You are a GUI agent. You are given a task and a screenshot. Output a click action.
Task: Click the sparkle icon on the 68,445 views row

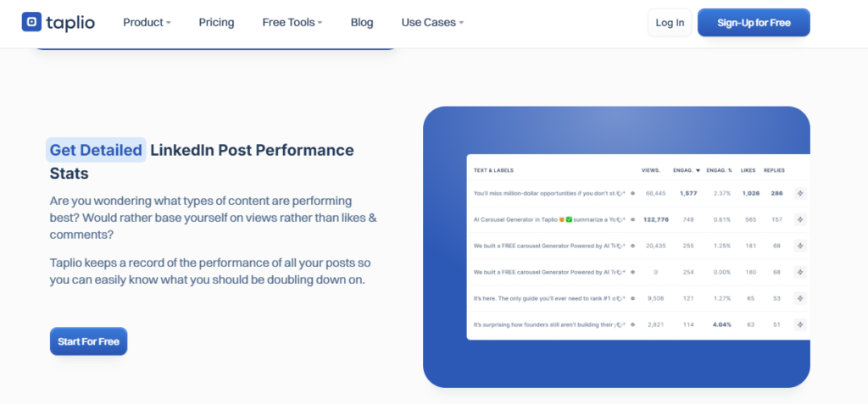tap(800, 194)
